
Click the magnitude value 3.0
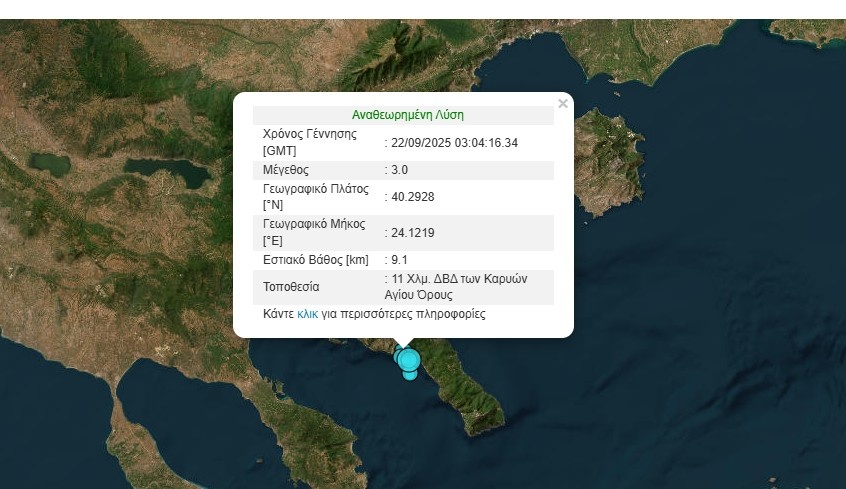pos(398,170)
